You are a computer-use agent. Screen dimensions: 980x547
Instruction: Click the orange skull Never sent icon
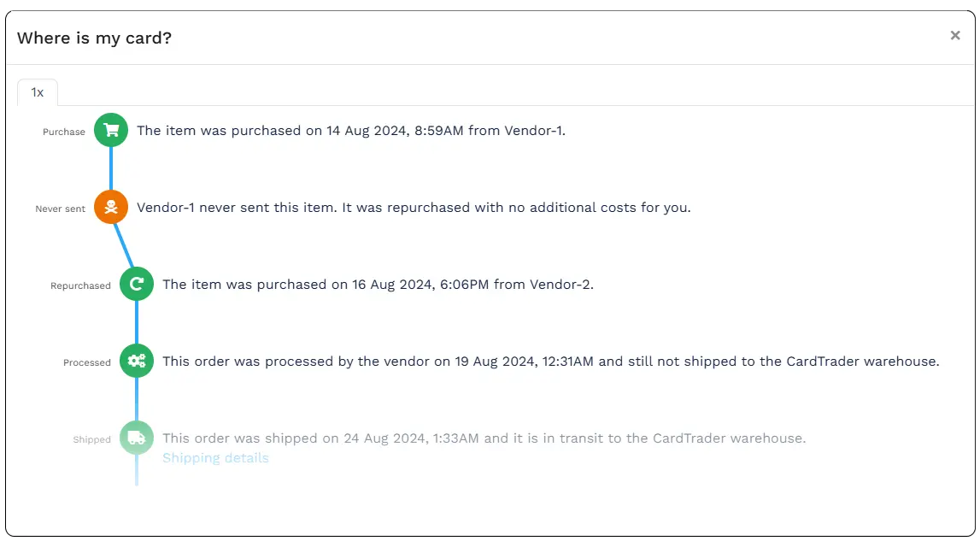click(111, 207)
